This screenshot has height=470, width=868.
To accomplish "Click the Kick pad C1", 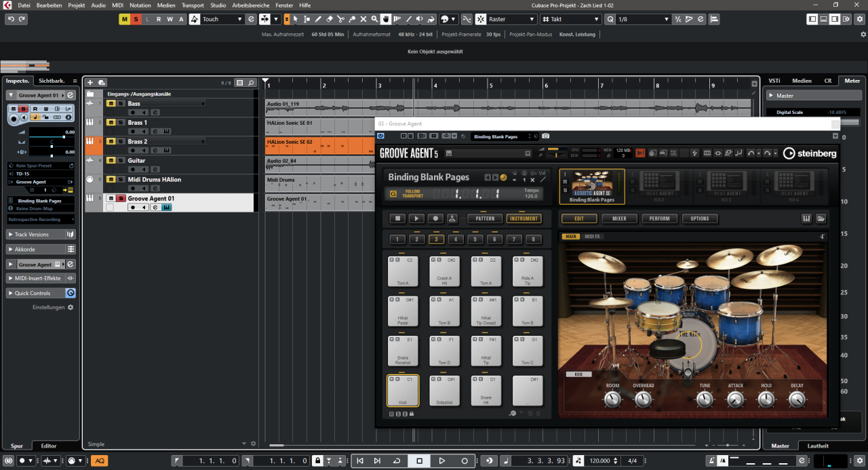I will coord(403,391).
